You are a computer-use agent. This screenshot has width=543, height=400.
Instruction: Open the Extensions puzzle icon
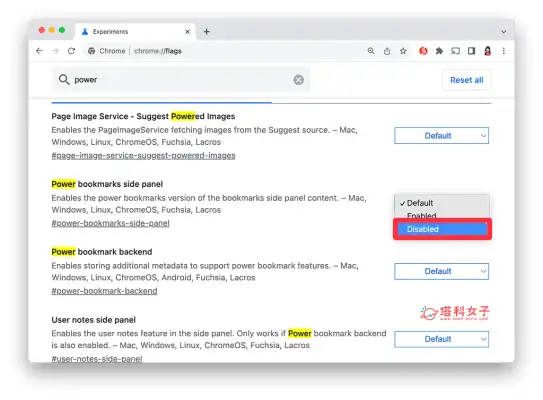tap(439, 51)
